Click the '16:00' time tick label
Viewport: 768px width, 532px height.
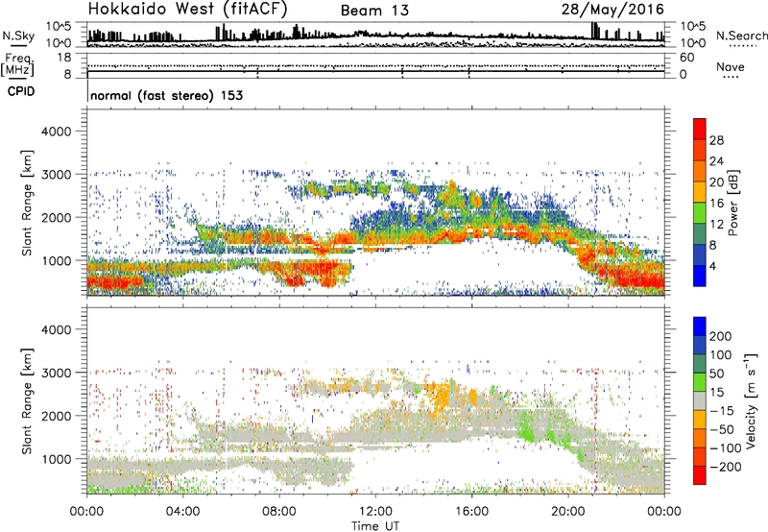[x=471, y=512]
